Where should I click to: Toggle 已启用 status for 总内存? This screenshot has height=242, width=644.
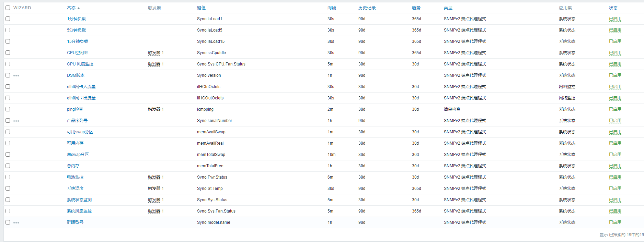(x=615, y=166)
